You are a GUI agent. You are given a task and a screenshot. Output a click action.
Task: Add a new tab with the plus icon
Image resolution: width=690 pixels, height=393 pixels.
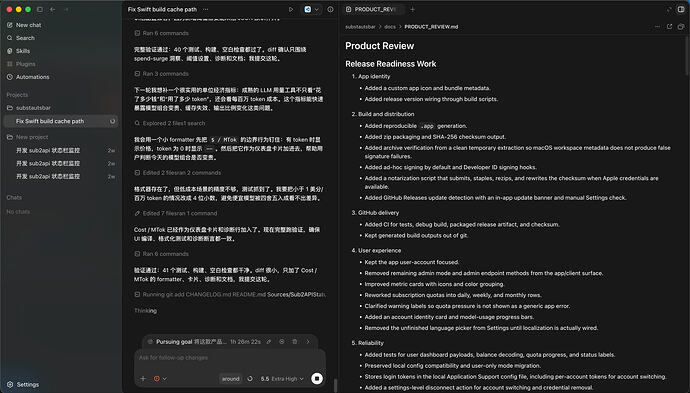click(x=412, y=9)
